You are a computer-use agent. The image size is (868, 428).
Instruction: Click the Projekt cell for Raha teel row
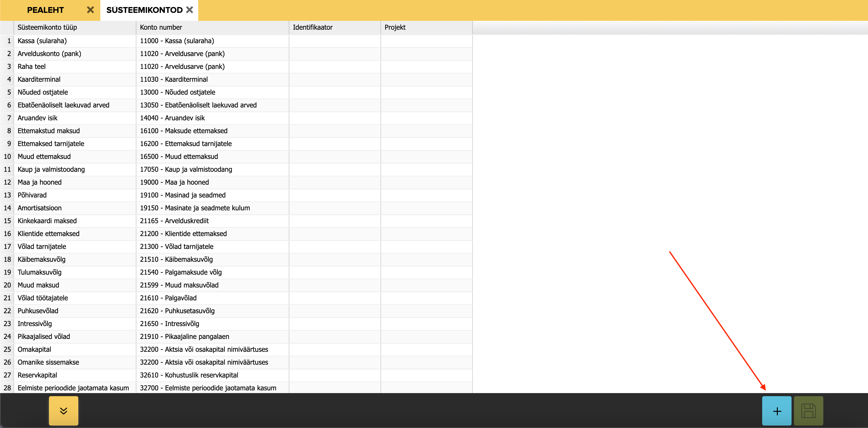(426, 66)
